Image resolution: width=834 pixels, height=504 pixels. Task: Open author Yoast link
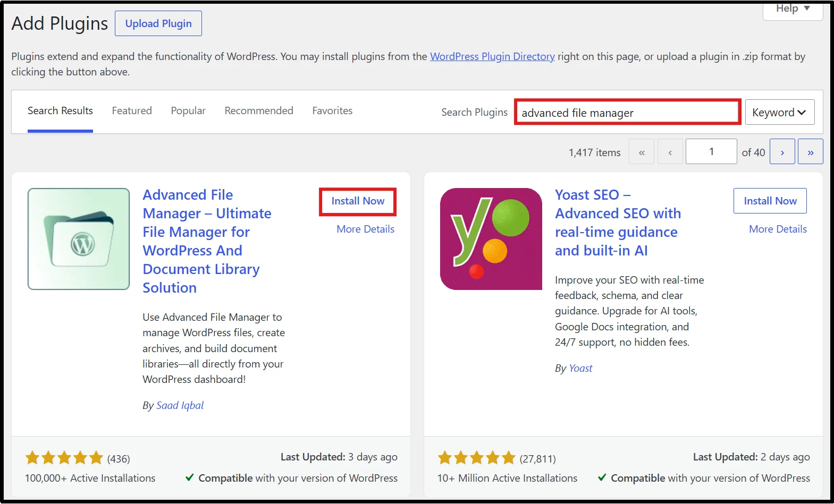pyautogui.click(x=580, y=368)
